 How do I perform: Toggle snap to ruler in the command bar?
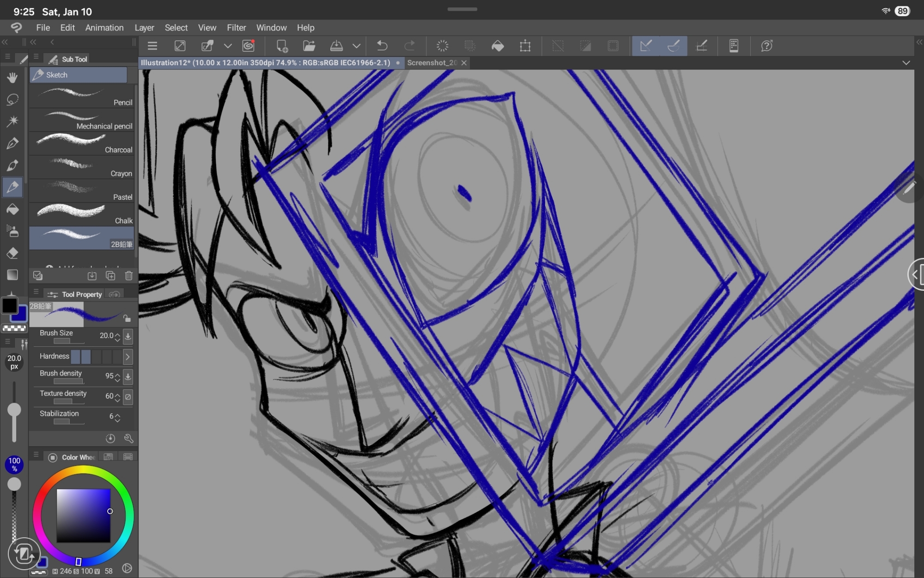646,46
